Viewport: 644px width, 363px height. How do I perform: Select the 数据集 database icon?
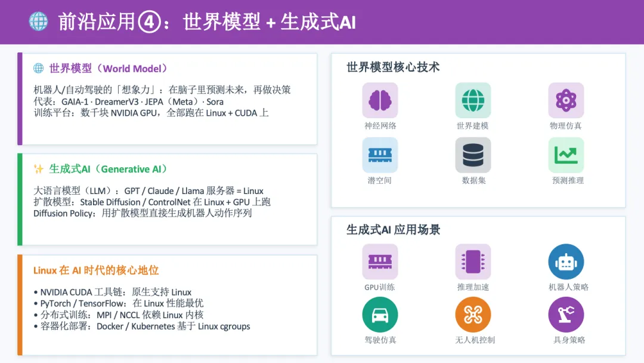coord(473,155)
